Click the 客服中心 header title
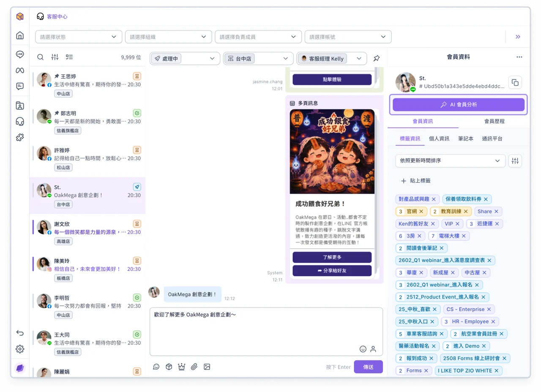The width and height of the screenshot is (541, 392). click(57, 16)
